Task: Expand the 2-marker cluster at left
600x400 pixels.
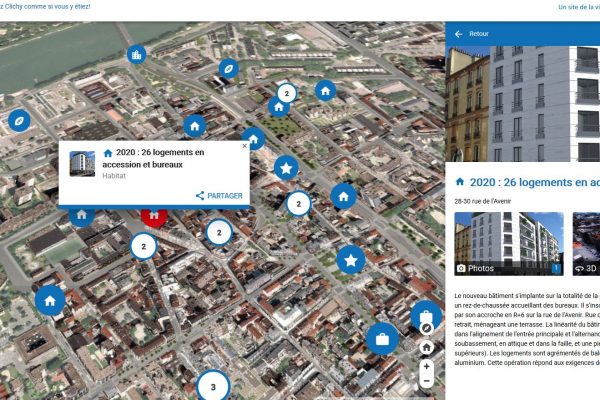Action: [144, 246]
